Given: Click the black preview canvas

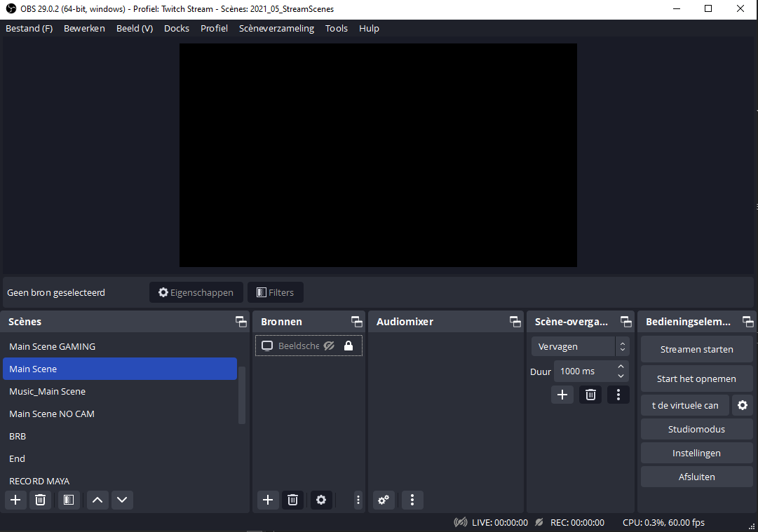Looking at the screenshot, I should (x=378, y=155).
